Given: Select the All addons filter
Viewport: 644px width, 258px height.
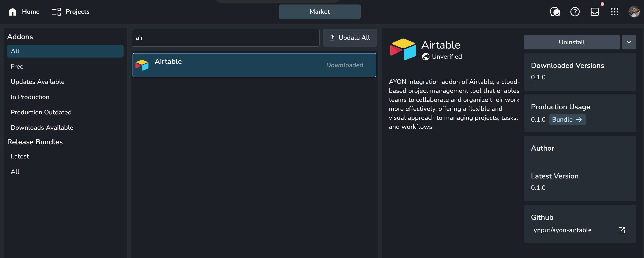Looking at the screenshot, I should 65,51.
